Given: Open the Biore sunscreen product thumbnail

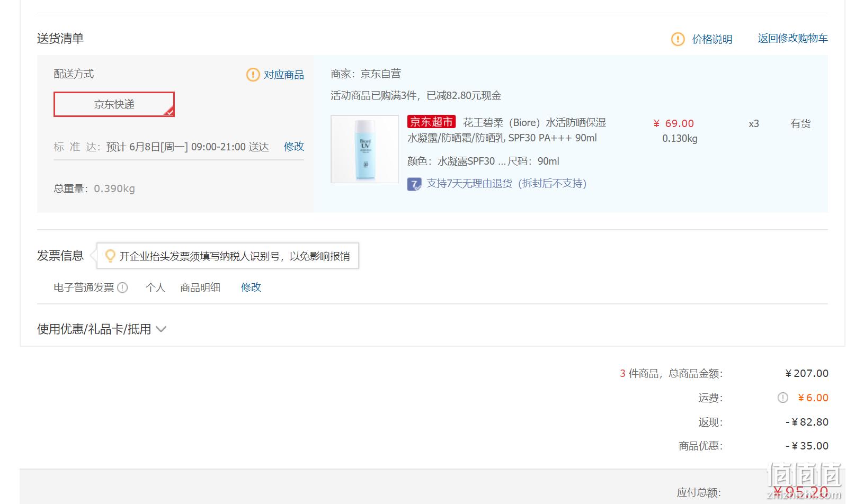Looking at the screenshot, I should [x=364, y=149].
